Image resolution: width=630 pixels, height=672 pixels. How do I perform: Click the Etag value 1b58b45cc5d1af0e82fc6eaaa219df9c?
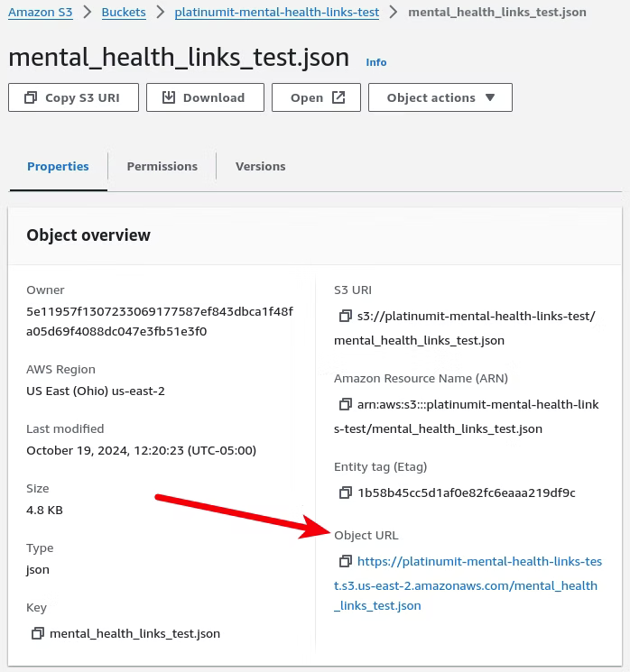click(467, 492)
